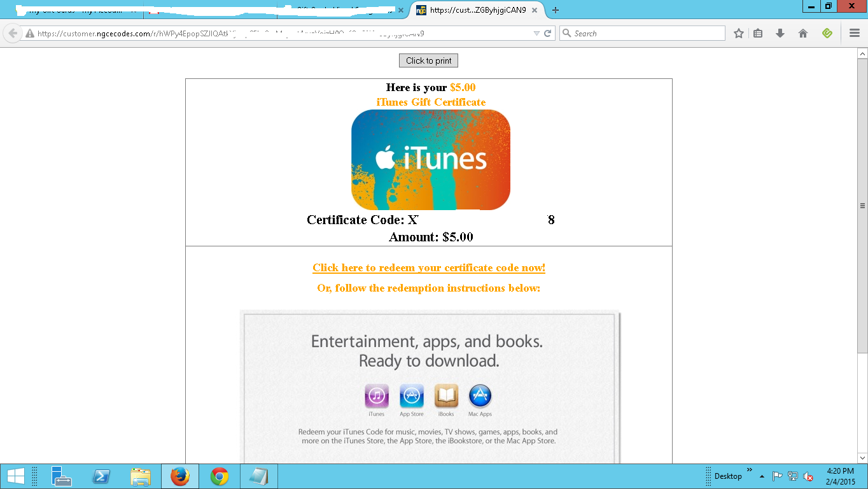Image resolution: width=868 pixels, height=489 pixels.
Task: Open the notepad app on the taskbar
Action: 259,476
